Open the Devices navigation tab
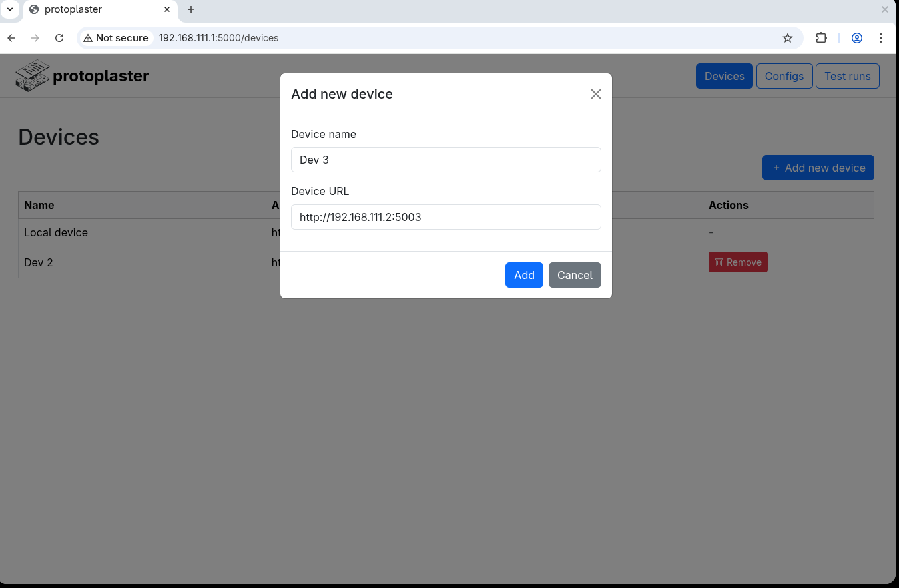The height and width of the screenshot is (588, 899). click(x=724, y=76)
